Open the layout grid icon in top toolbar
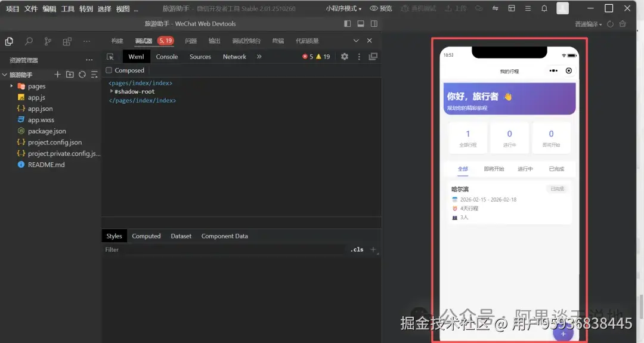The image size is (644, 343). point(512,8)
